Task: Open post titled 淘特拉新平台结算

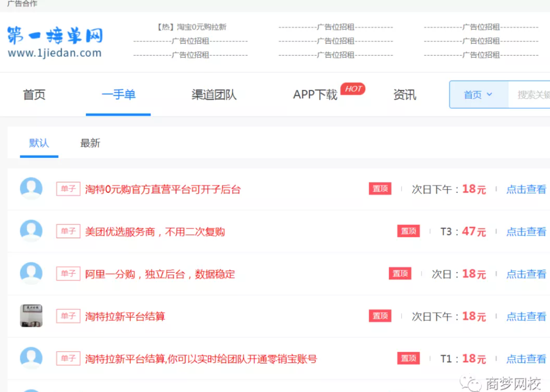Action: coord(125,317)
